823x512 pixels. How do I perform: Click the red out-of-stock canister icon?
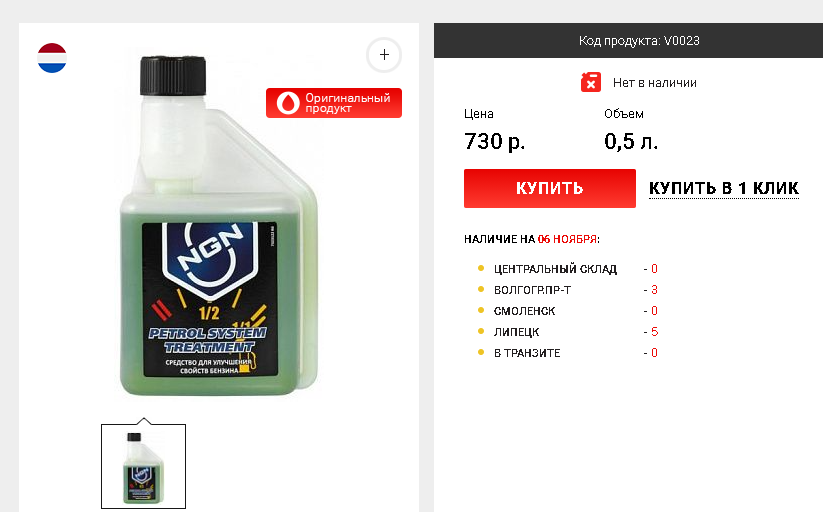pyautogui.click(x=590, y=82)
